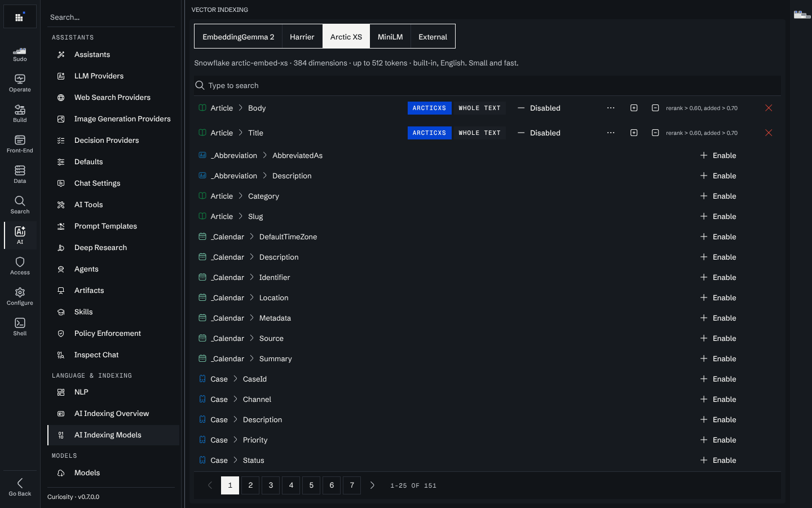The width and height of the screenshot is (812, 508).
Task: Switch to the Harrier tab
Action: click(302, 37)
